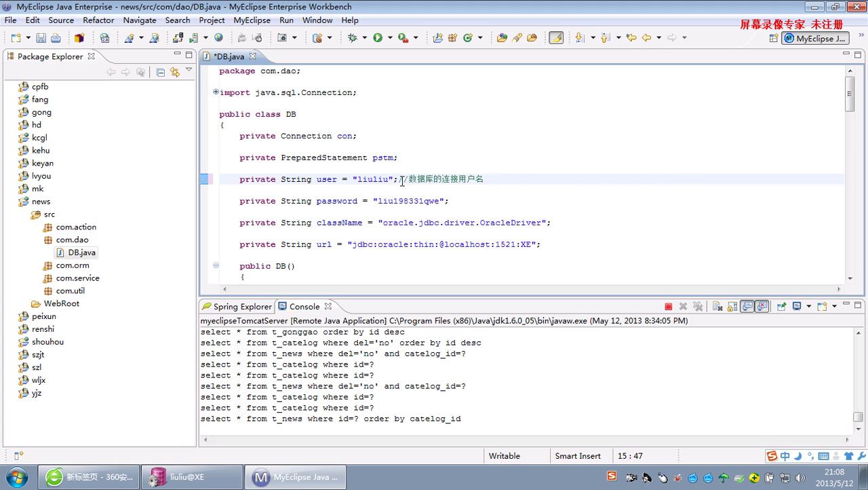Open the Debug button dropdown arrow
Image resolution: width=868 pixels, height=490 pixels.
pyautogui.click(x=364, y=38)
